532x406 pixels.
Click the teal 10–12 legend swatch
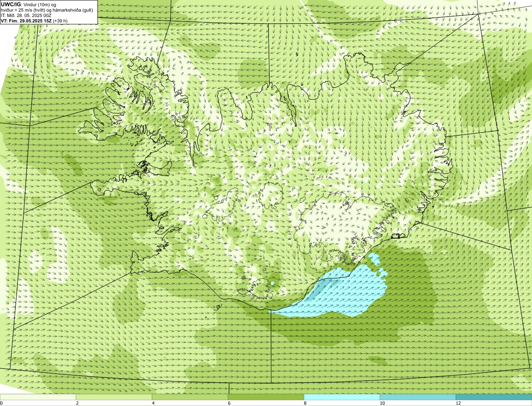(418, 397)
